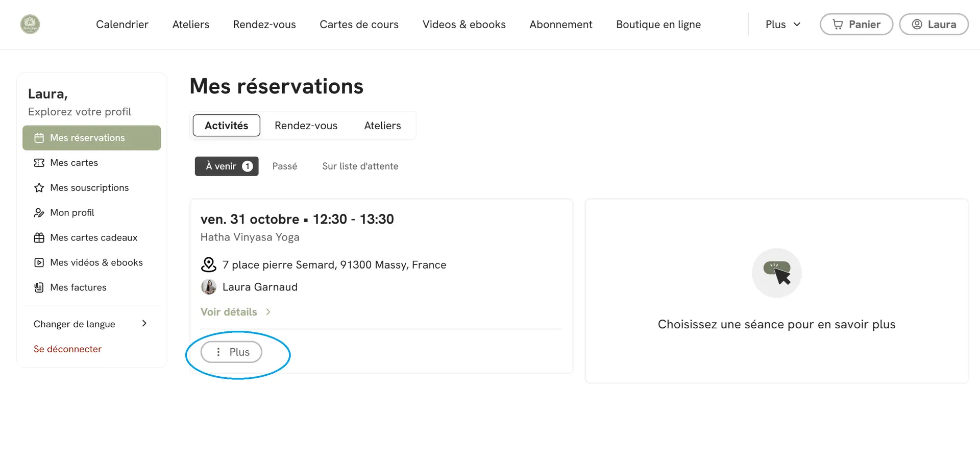Open the Laura account menu
Viewport: 980px width, 460px height.
(x=934, y=25)
